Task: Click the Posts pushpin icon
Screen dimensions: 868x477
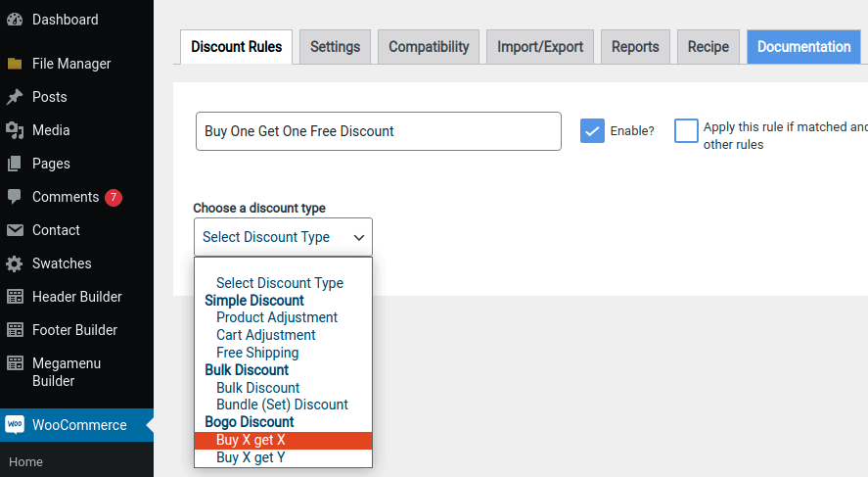Action: click(15, 97)
